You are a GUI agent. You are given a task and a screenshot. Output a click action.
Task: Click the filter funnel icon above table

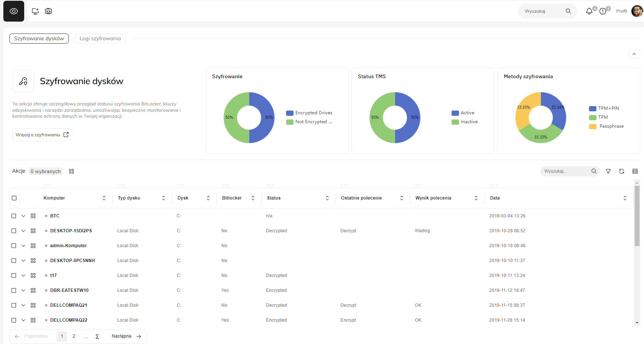pos(608,171)
